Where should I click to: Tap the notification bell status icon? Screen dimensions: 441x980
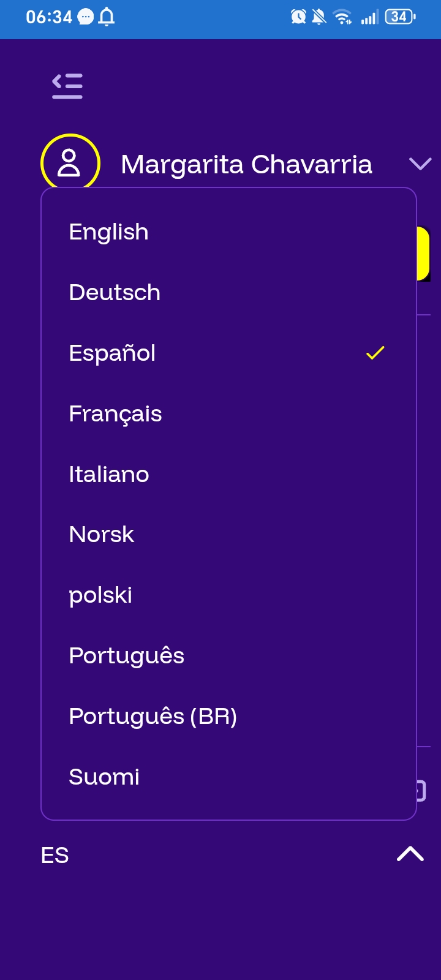point(107,17)
